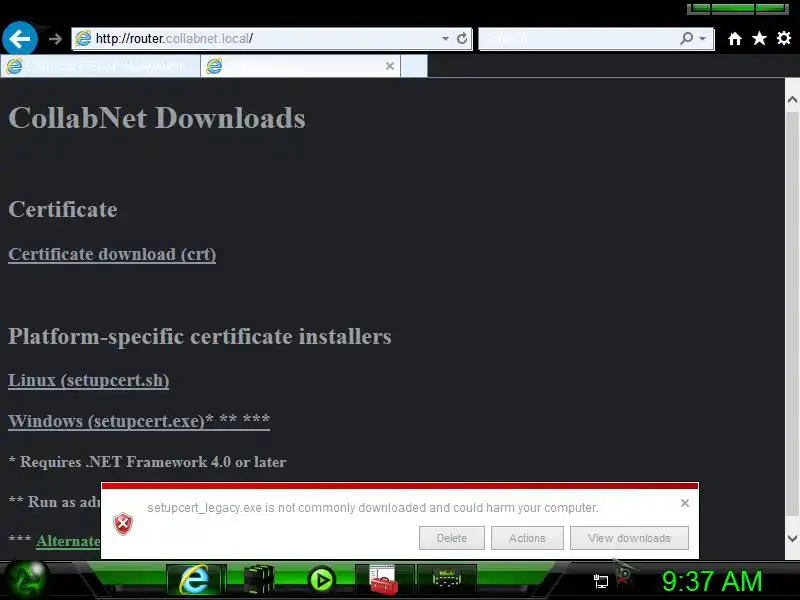Screen dimensions: 800x600
Task: Open the Linux (setupcert.sh) link
Action: (x=89, y=380)
